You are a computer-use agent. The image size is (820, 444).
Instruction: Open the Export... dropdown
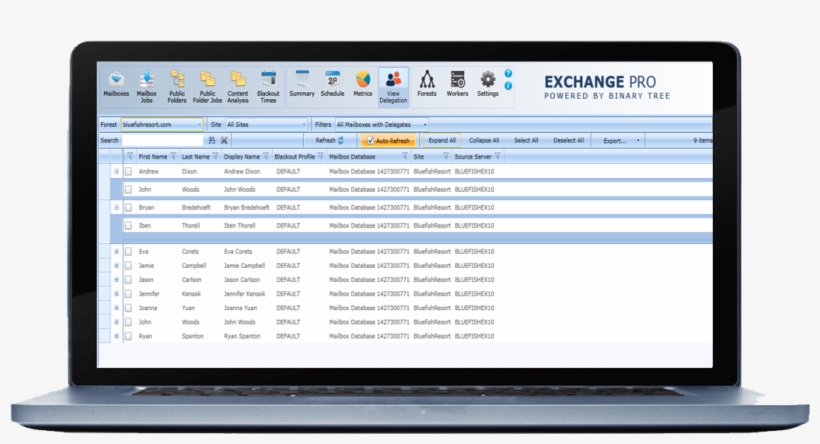pyautogui.click(x=621, y=141)
